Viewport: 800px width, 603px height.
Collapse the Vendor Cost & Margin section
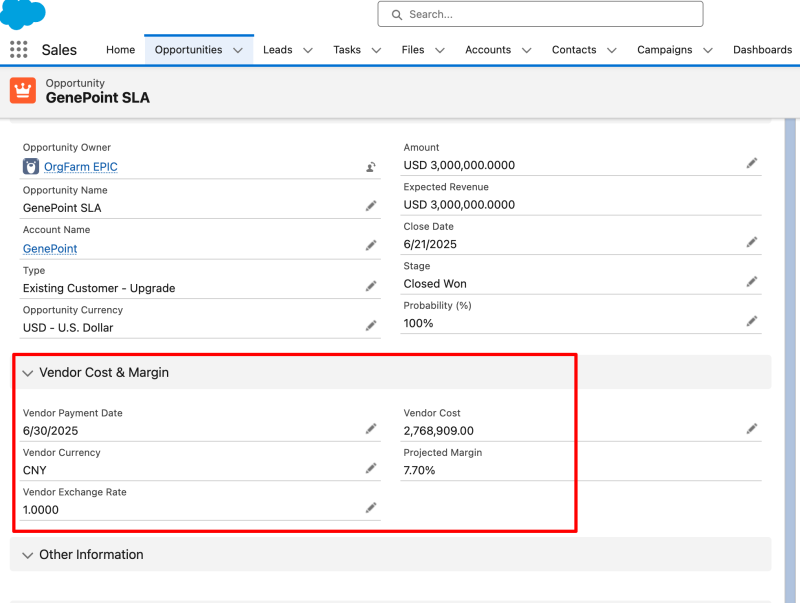coord(28,373)
